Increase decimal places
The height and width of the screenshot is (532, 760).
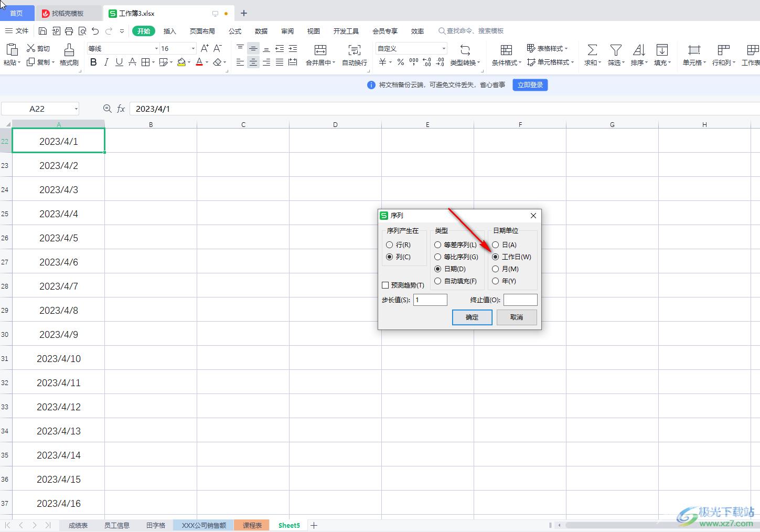click(427, 62)
